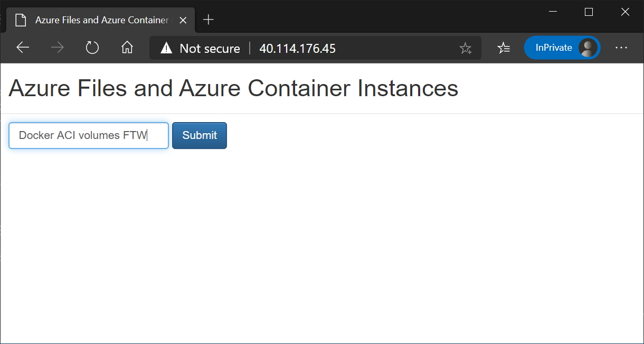Open Settings and more ellipsis menu
This screenshot has height=344, width=644.
pyautogui.click(x=621, y=48)
